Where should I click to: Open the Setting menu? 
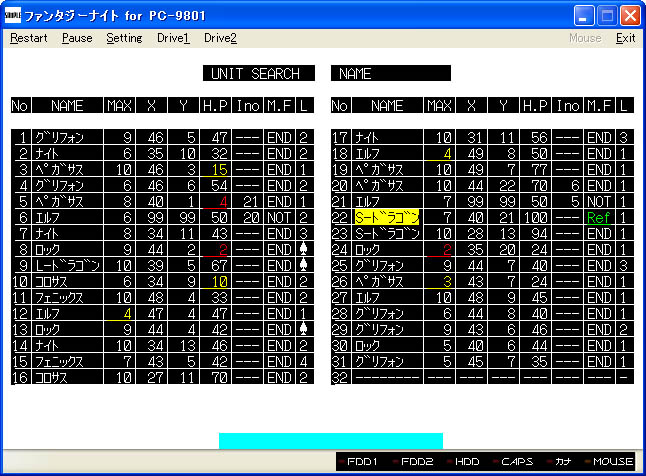point(124,38)
